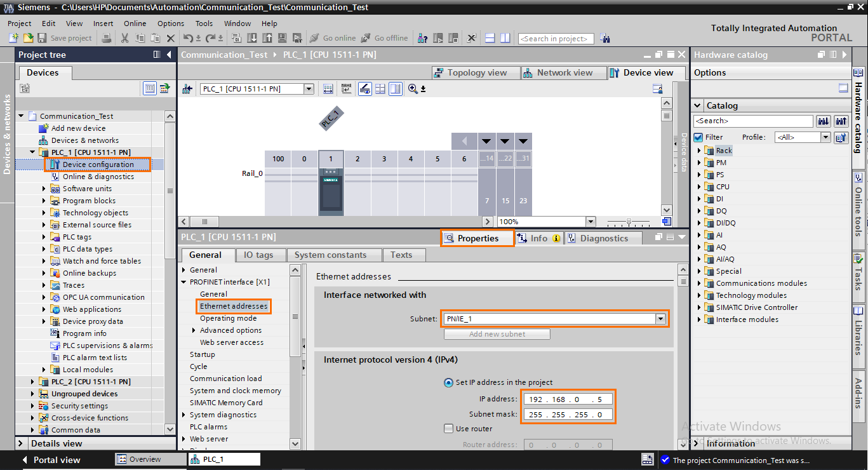Expand the CPU folder in the hardware catalog
868x470 pixels.
pos(700,187)
